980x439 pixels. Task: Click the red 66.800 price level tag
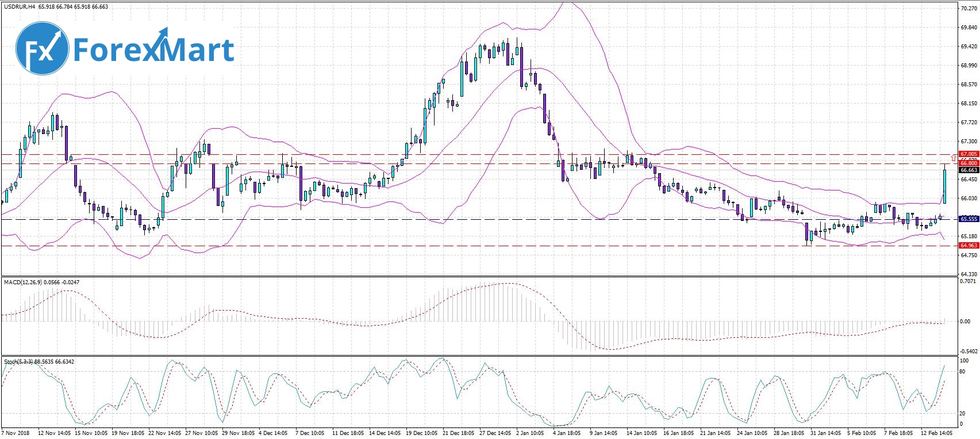pyautogui.click(x=969, y=163)
